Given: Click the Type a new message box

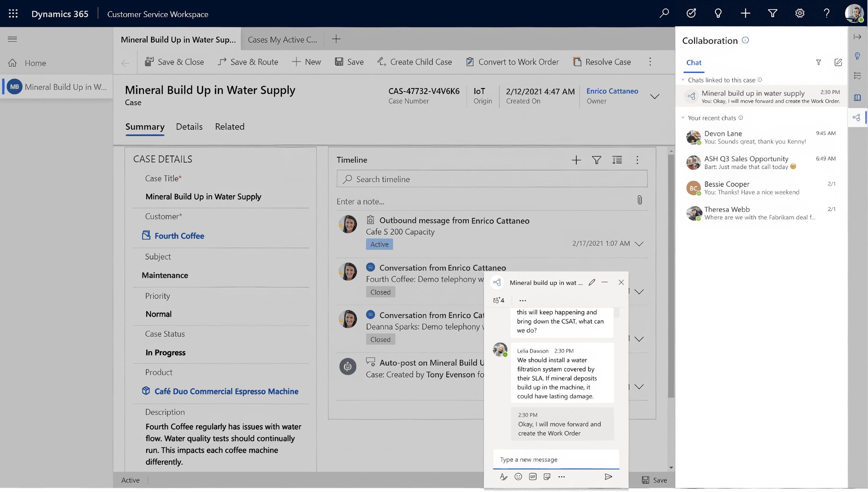Looking at the screenshot, I should [x=556, y=460].
